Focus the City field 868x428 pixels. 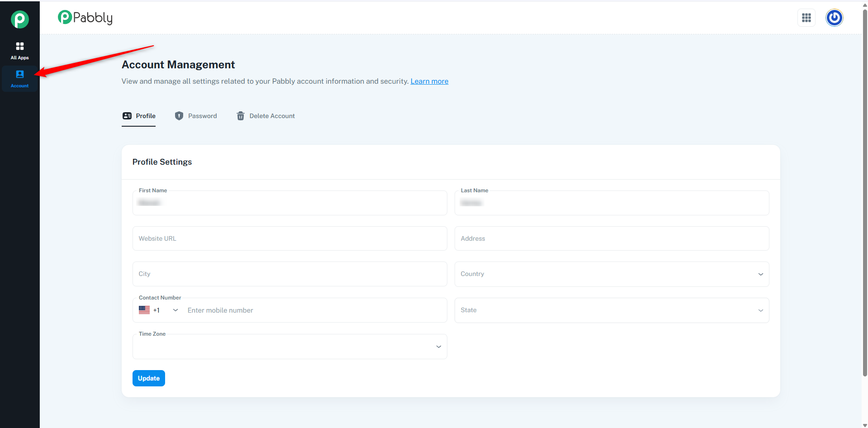[289, 274]
